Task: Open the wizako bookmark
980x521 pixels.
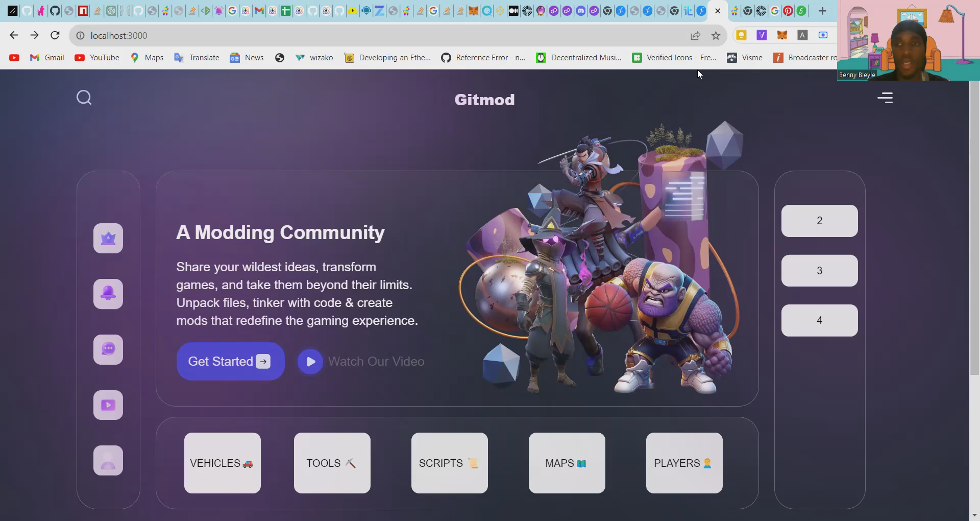Action: pyautogui.click(x=314, y=58)
